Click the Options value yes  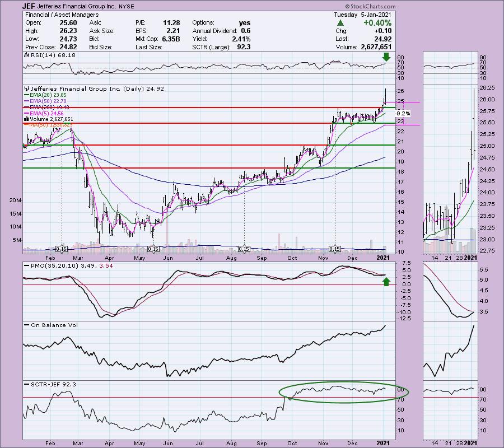[245, 23]
